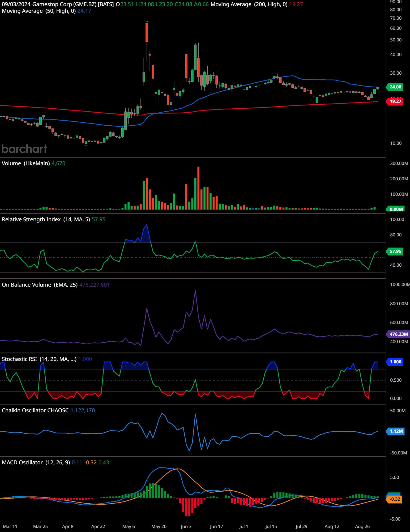Click the change value Δ0.66 in header
This screenshot has width=410, height=532.
(x=201, y=4)
